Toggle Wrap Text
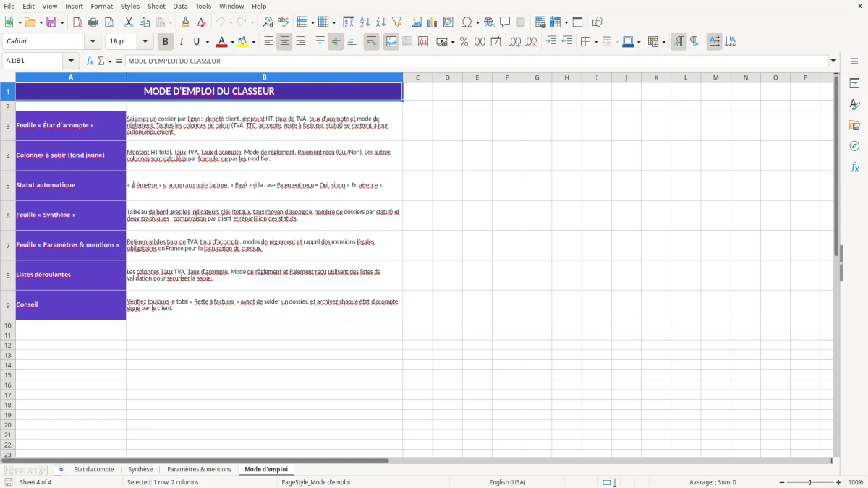The width and height of the screenshot is (868, 488). tap(371, 42)
